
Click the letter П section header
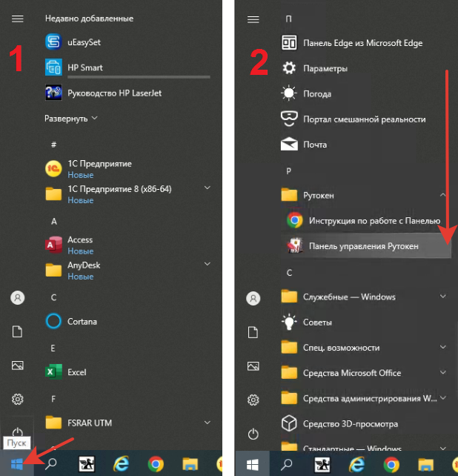pos(288,19)
